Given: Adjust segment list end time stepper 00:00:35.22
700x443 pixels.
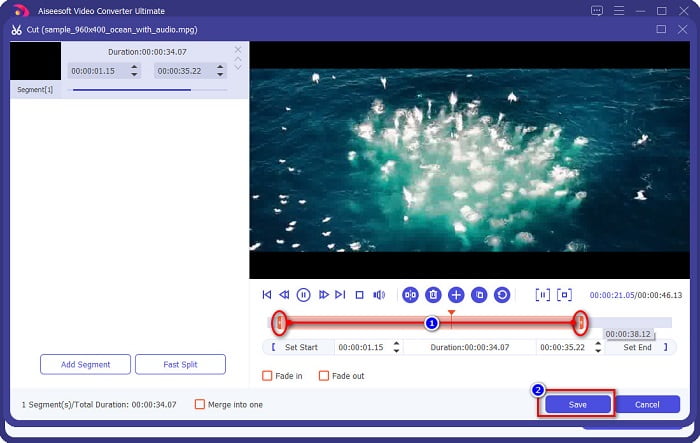Looking at the screenshot, I should coord(220,71).
